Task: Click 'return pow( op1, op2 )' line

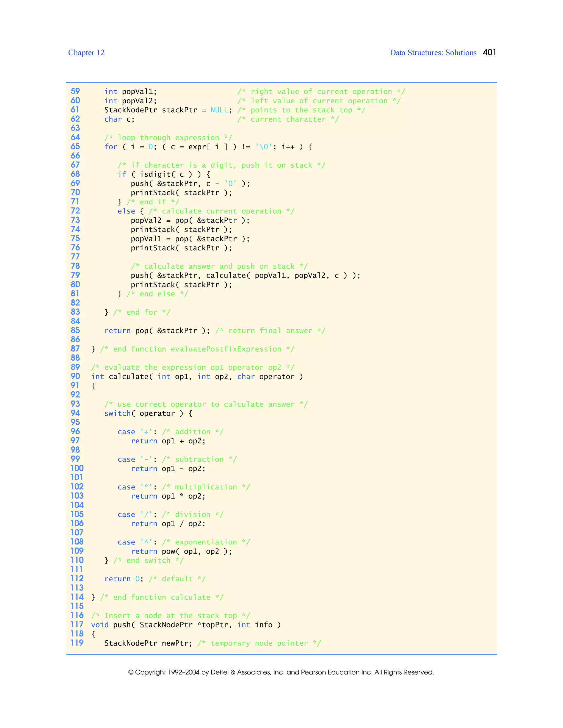Action: point(181,551)
